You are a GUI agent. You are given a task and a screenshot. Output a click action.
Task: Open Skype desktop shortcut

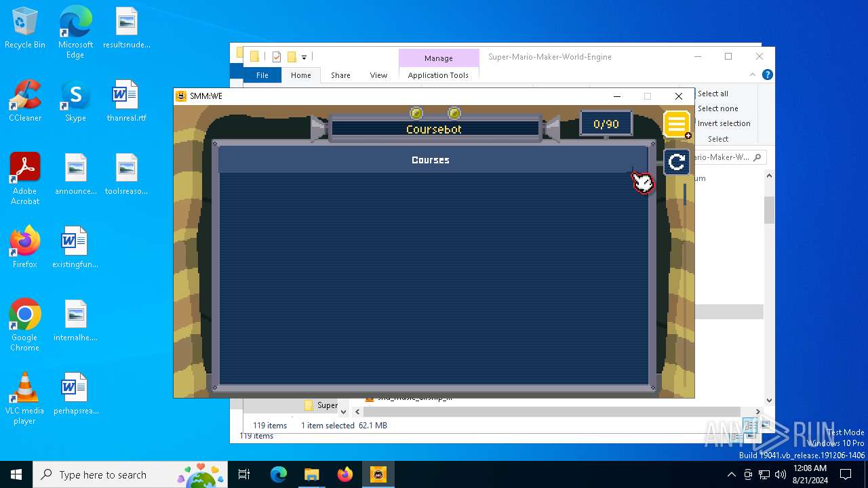(75, 101)
